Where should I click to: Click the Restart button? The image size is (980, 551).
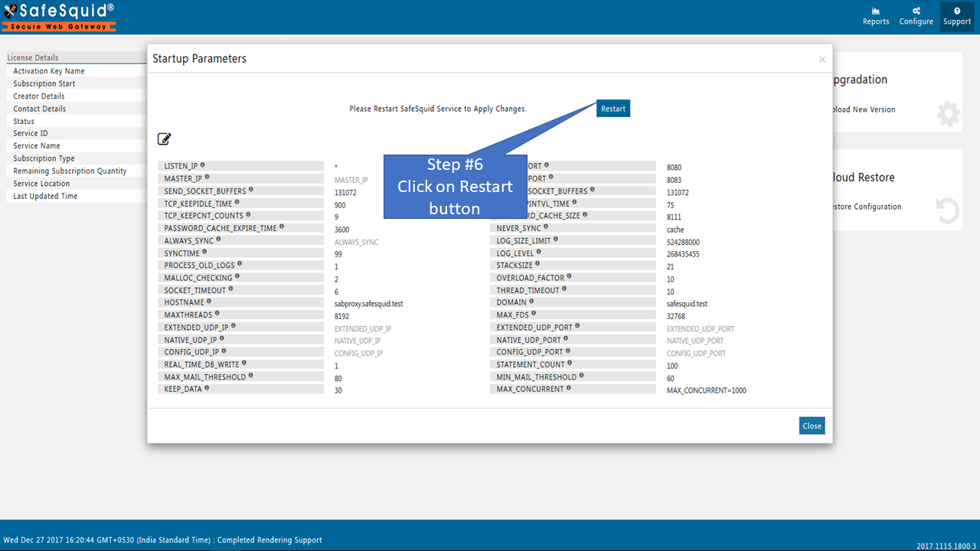pyautogui.click(x=612, y=109)
